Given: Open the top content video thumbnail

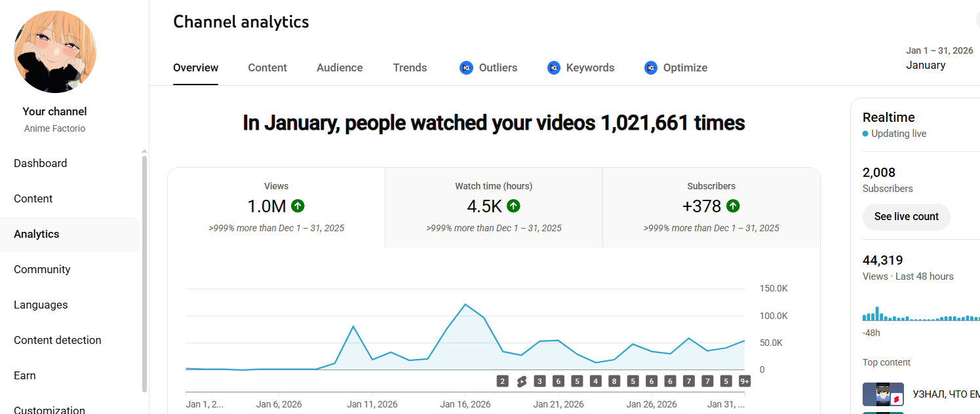Looking at the screenshot, I should 883,394.
